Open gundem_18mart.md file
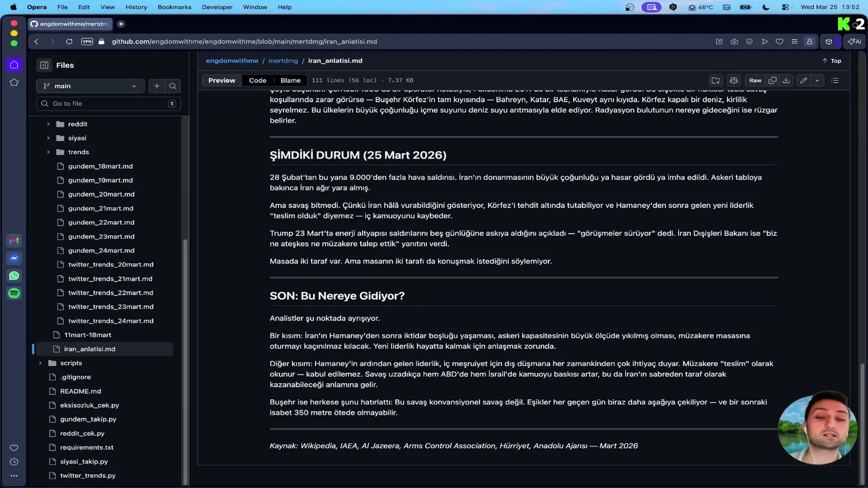 (x=100, y=166)
